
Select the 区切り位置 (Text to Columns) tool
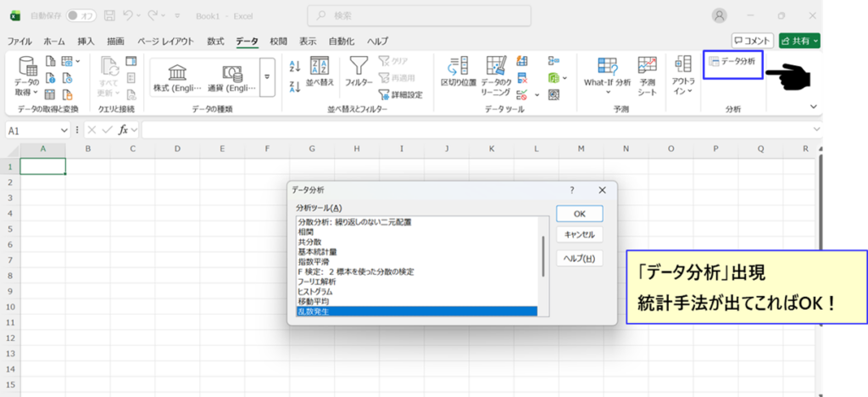pos(459,73)
